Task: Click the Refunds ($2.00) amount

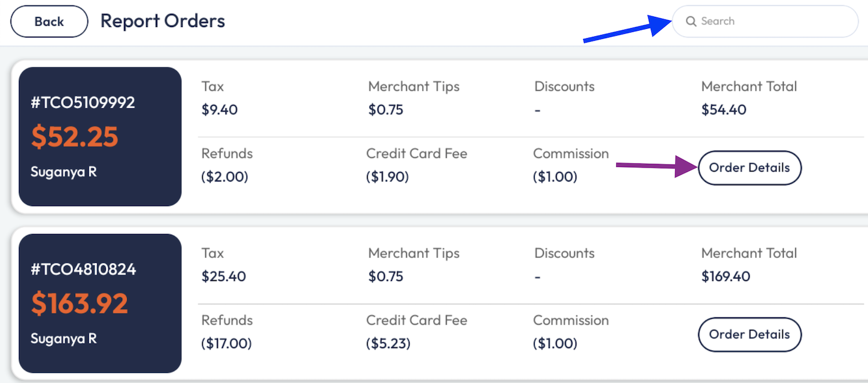Action: 225,177
